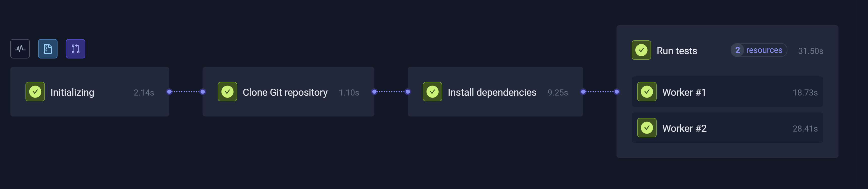Open the Initializing step label
This screenshot has width=868, height=189.
tap(72, 92)
